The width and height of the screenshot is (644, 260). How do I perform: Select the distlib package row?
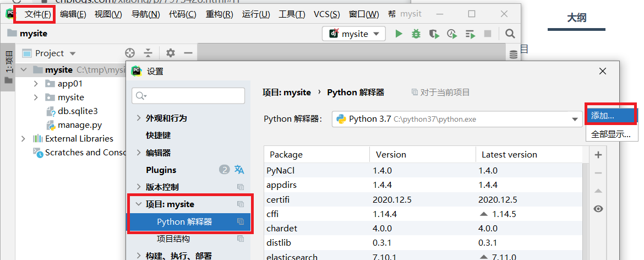(423, 243)
